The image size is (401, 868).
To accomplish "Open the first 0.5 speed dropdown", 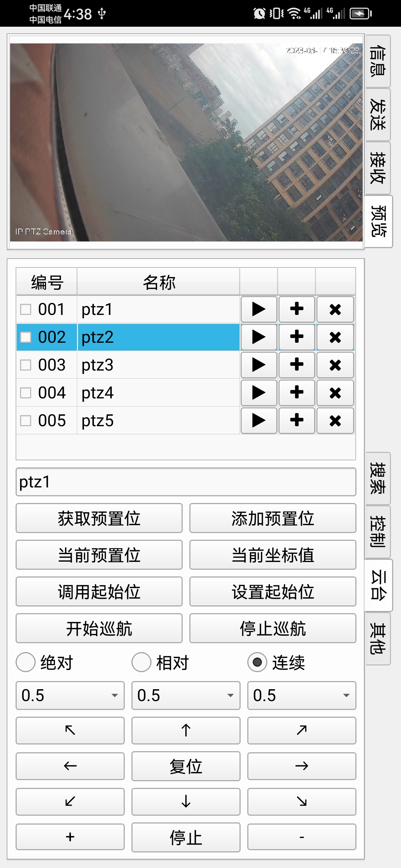I will [x=70, y=696].
